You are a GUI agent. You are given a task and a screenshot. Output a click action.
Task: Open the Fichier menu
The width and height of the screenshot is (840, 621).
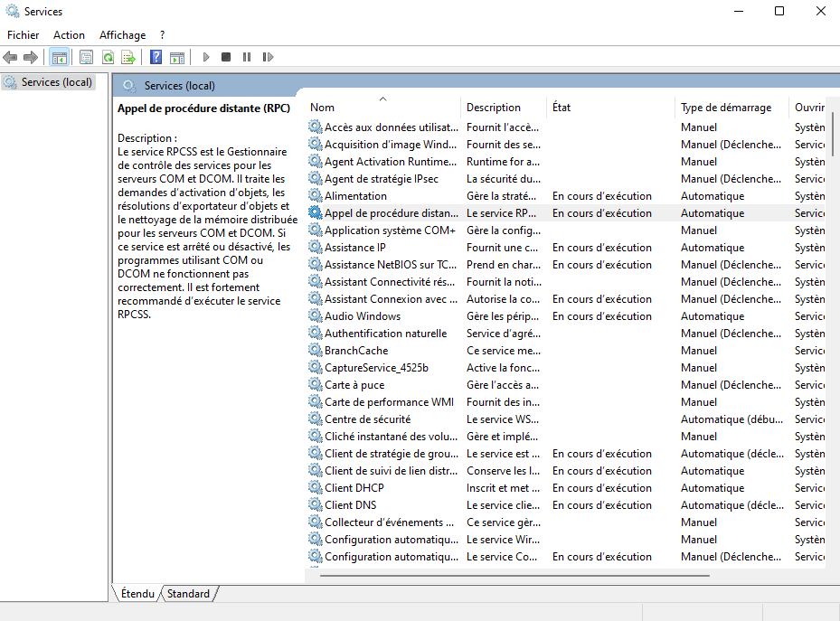[23, 34]
